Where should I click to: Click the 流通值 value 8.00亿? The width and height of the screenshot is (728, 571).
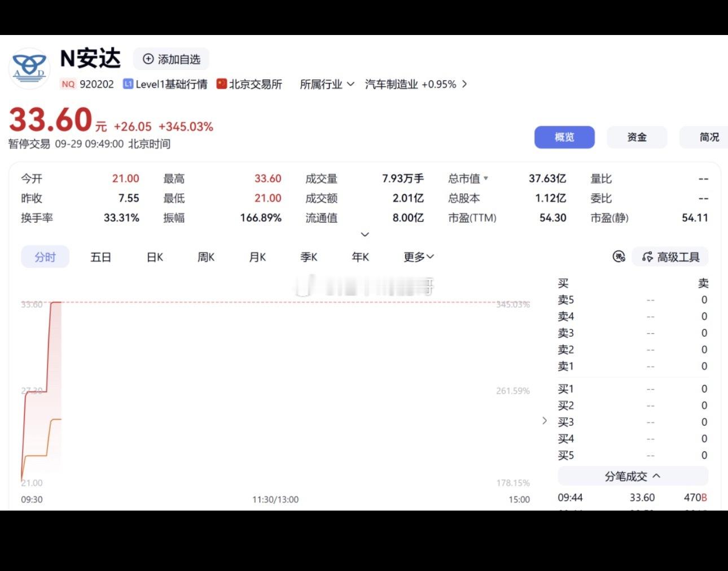(x=408, y=217)
